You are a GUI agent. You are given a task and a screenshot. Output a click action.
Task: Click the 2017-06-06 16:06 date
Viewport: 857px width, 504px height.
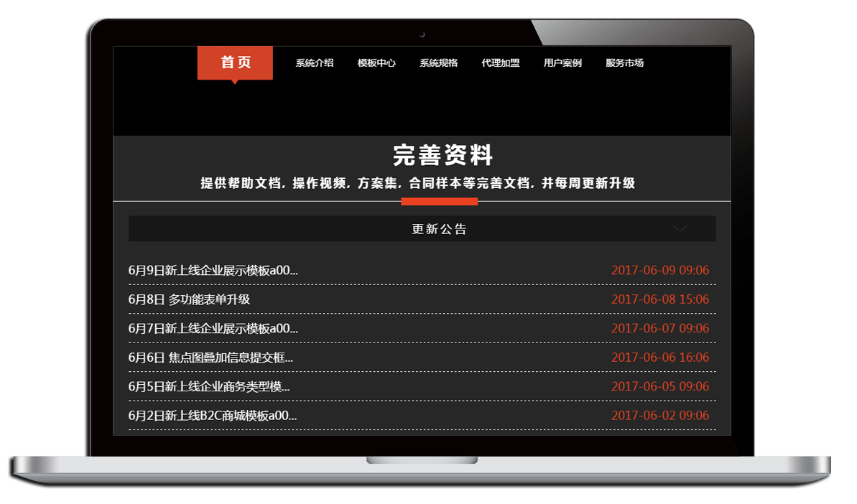659,358
